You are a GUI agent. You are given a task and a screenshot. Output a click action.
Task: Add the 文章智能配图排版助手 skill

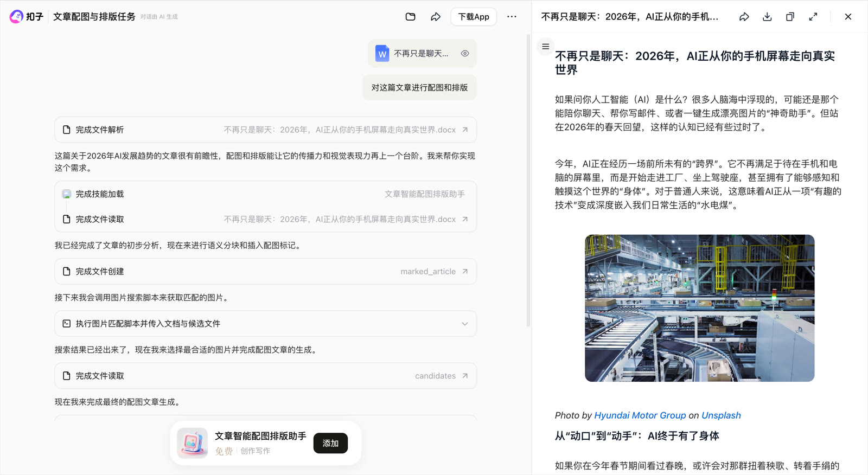click(x=330, y=443)
